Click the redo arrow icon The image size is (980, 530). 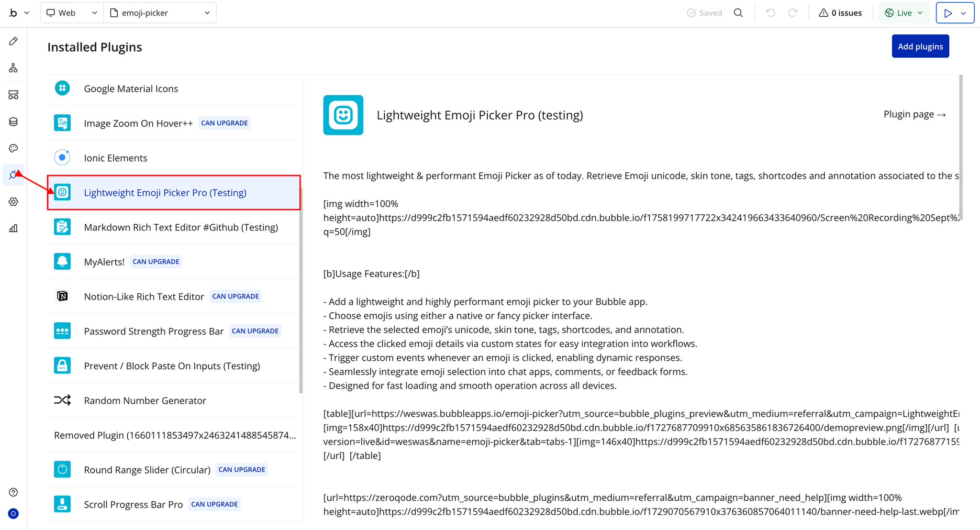tap(792, 13)
